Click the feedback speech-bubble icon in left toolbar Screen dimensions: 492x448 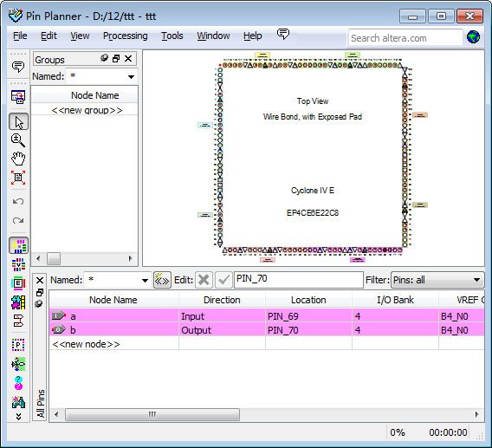(18, 67)
